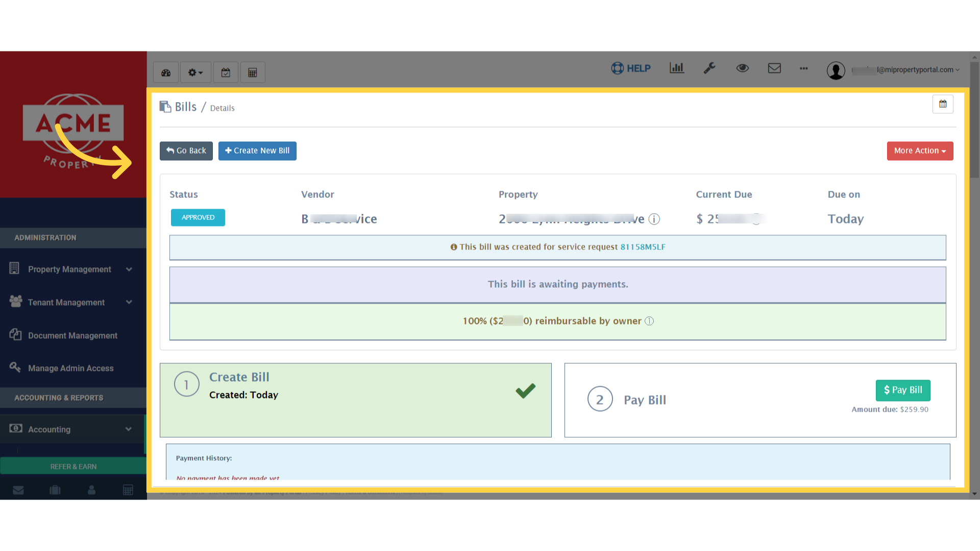This screenshot has width=980, height=551.
Task: Click the reimbursable by owner info icon
Action: [x=649, y=321]
